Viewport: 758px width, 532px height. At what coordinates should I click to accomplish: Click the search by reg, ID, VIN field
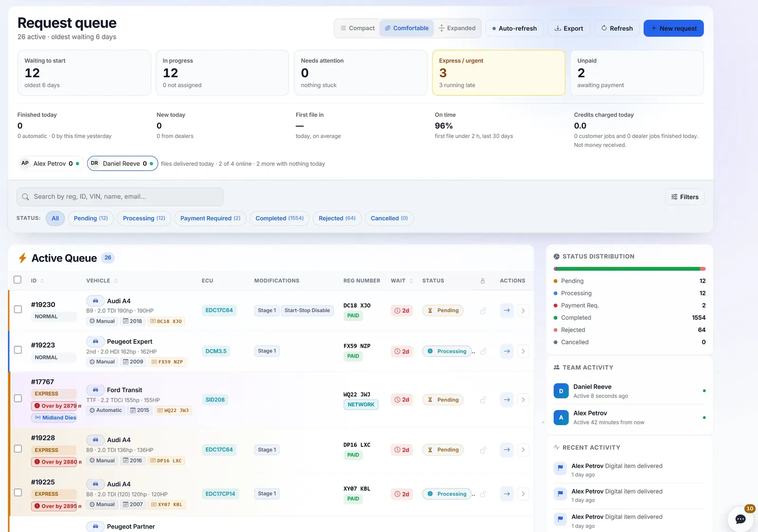pos(120,197)
